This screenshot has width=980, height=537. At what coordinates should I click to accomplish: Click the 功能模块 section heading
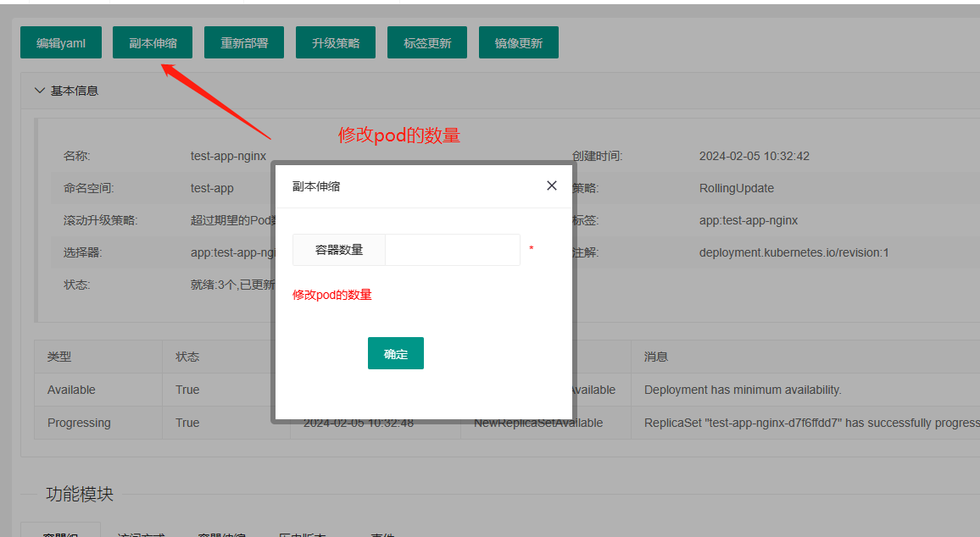pos(80,494)
